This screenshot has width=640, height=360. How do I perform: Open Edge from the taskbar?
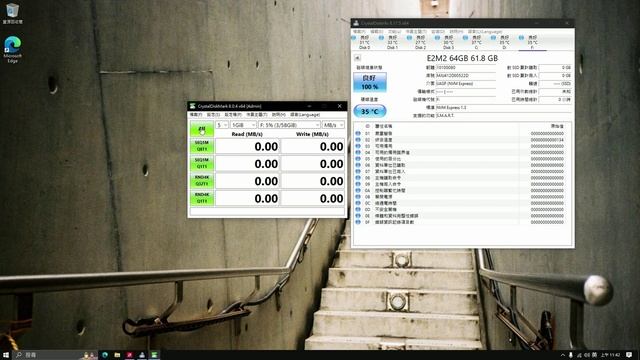[105, 355]
